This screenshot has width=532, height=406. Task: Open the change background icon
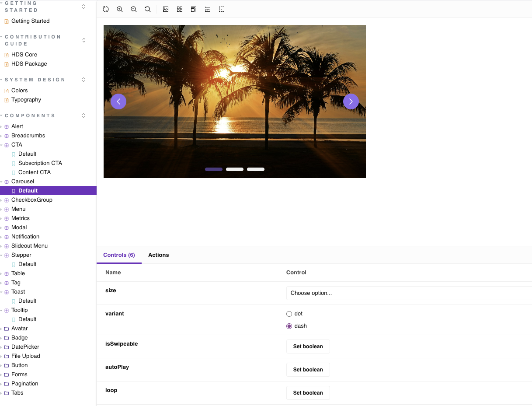pyautogui.click(x=166, y=9)
